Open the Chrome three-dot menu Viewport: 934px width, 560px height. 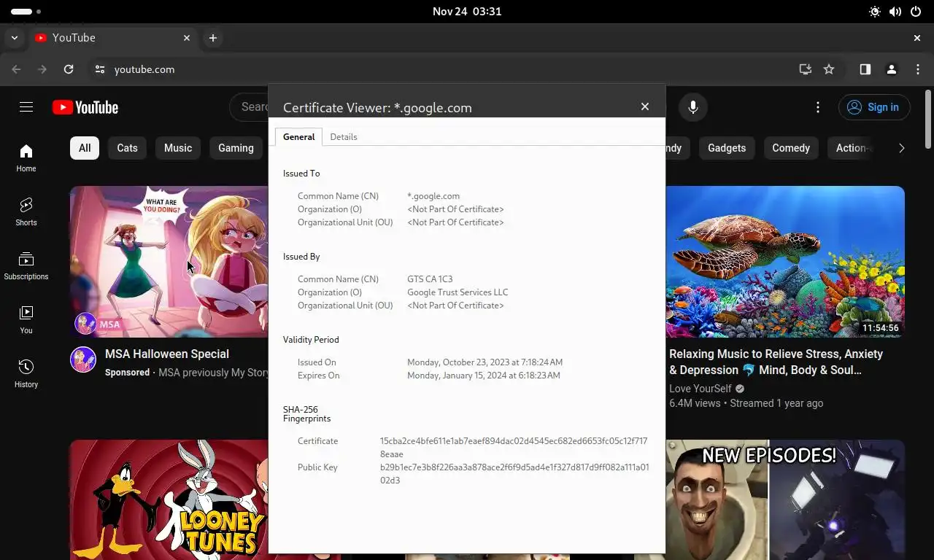click(918, 69)
